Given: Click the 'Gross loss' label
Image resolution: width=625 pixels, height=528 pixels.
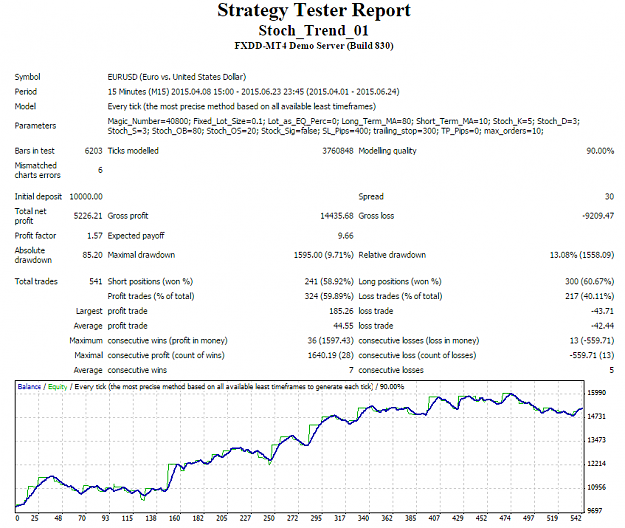Looking at the screenshot, I should pos(376,216).
